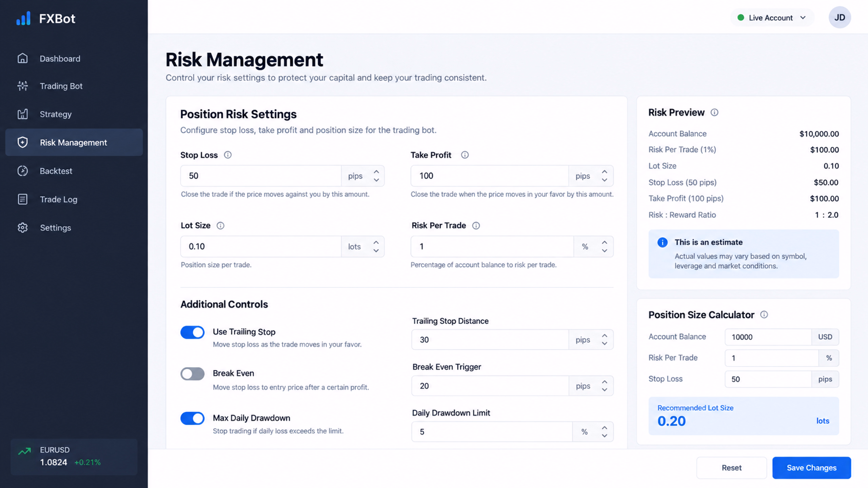This screenshot has width=868, height=488.
Task: Turn off Max Daily Drawdown toggle
Action: (x=192, y=418)
